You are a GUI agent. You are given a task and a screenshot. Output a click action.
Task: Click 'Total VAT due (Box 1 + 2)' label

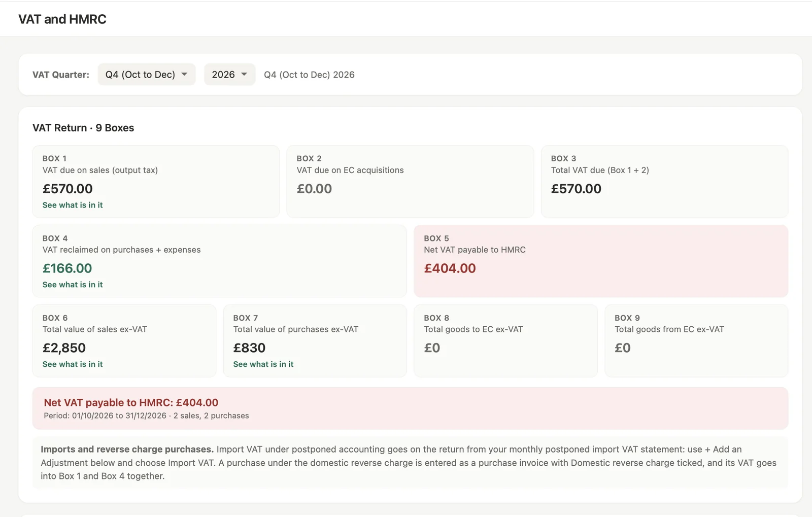(600, 170)
